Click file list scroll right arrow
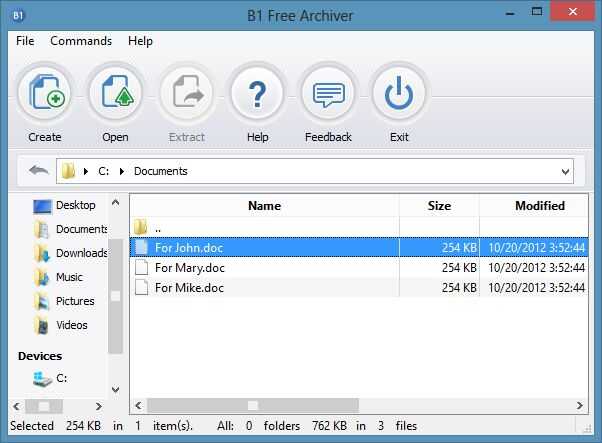The width and height of the screenshot is (602, 443). [579, 405]
